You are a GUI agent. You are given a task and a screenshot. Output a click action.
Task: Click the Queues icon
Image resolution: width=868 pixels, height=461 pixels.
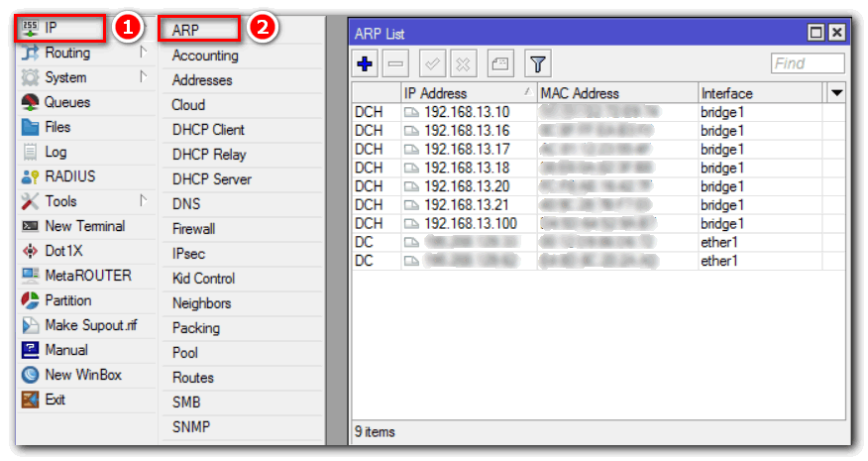[x=30, y=102]
